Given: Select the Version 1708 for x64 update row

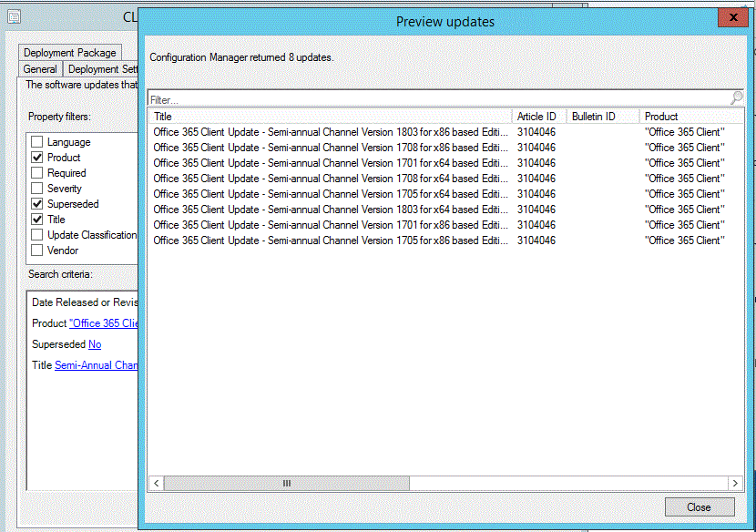Looking at the screenshot, I should [446, 178].
